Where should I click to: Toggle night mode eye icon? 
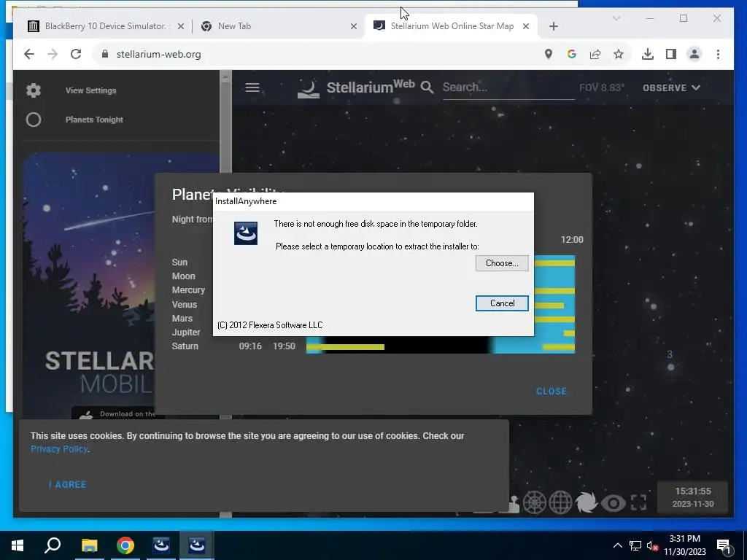coord(613,503)
